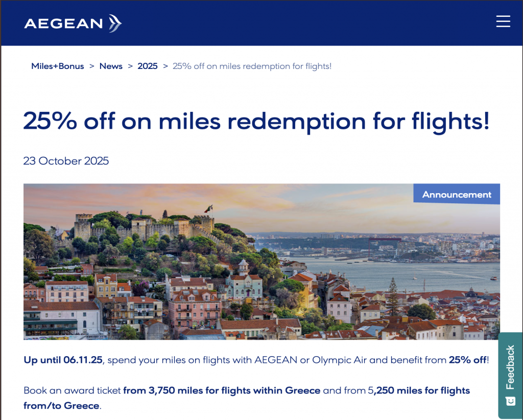
Task: Click the AEGEAN wing emblem
Action: tap(114, 23)
